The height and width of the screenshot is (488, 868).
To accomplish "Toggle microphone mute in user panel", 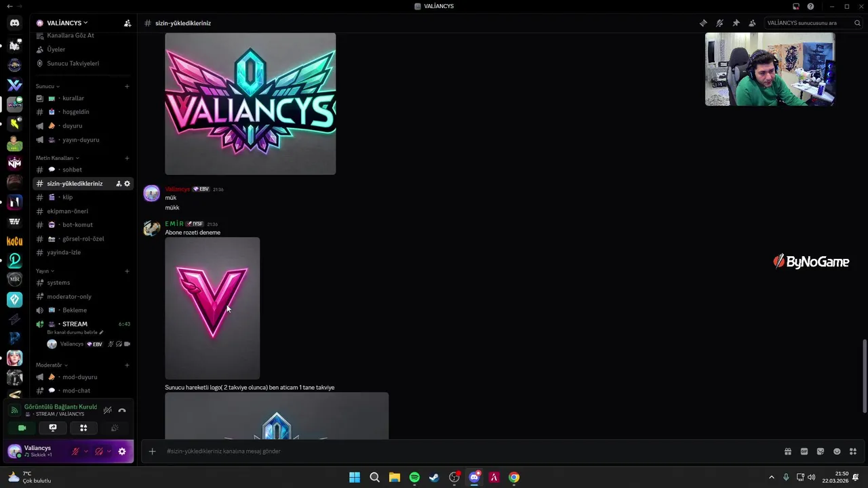I will point(75,451).
